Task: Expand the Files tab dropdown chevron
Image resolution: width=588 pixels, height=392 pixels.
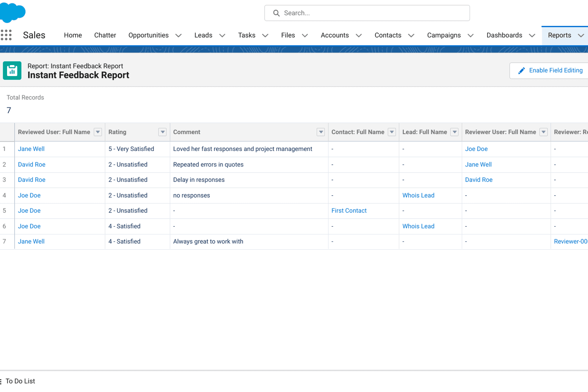Action: click(x=305, y=35)
